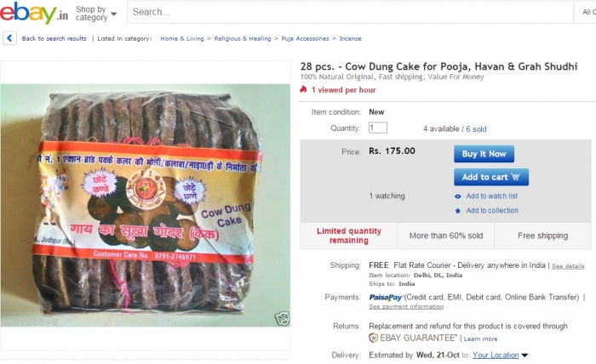Click the cow dung cake product image
596x364 pixels.
tap(146, 204)
